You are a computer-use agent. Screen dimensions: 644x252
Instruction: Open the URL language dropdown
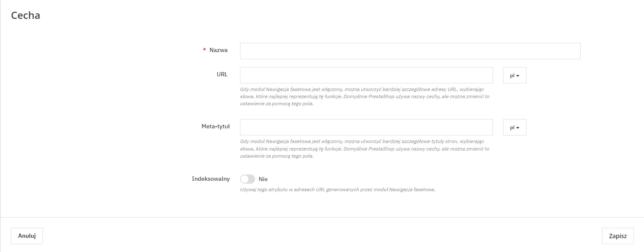[514, 75]
